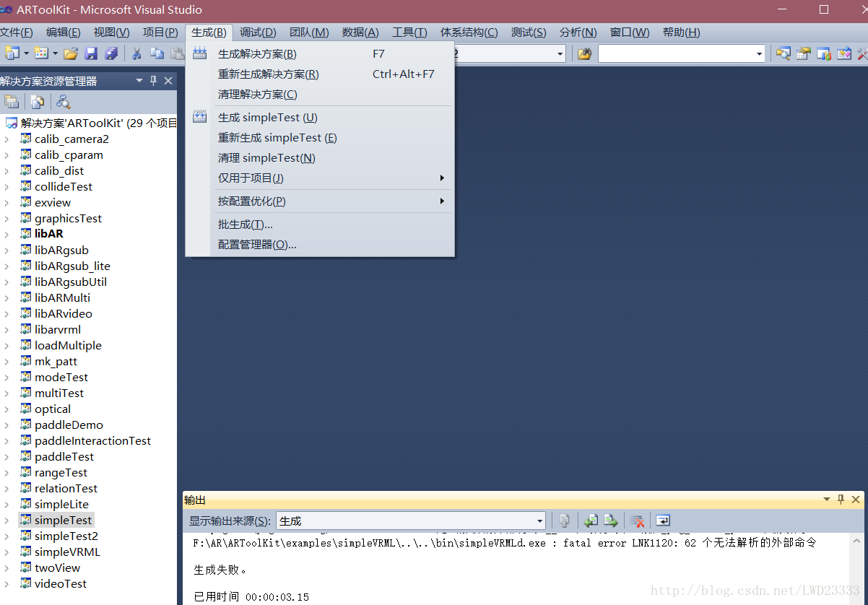Open the 显示输出来源 source dropdown
This screenshot has height=605, width=868.
click(539, 521)
